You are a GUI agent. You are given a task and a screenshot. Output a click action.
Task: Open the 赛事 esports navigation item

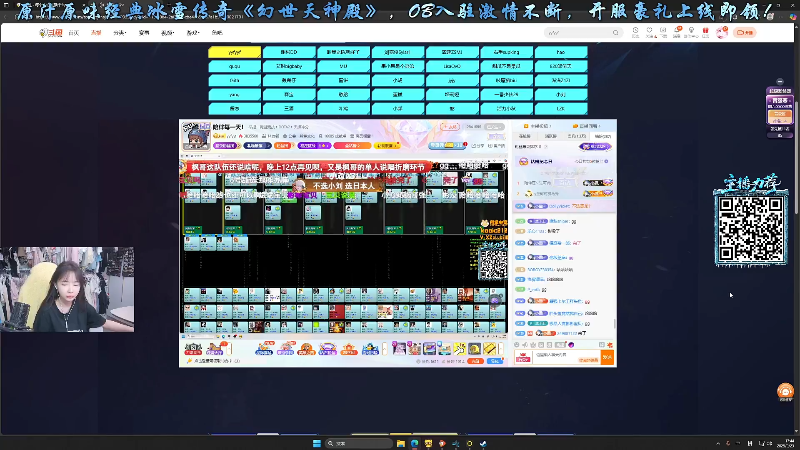144,33
